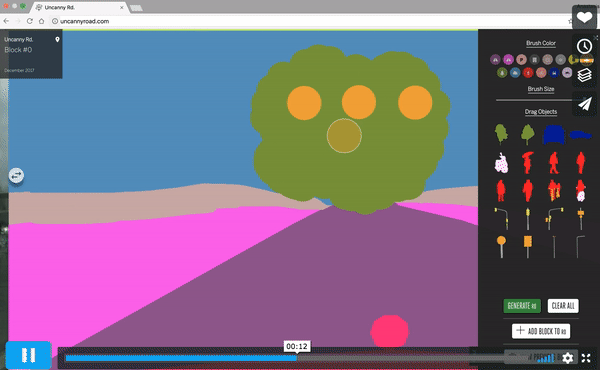
Task: Select the first green tree object
Action: point(501,134)
